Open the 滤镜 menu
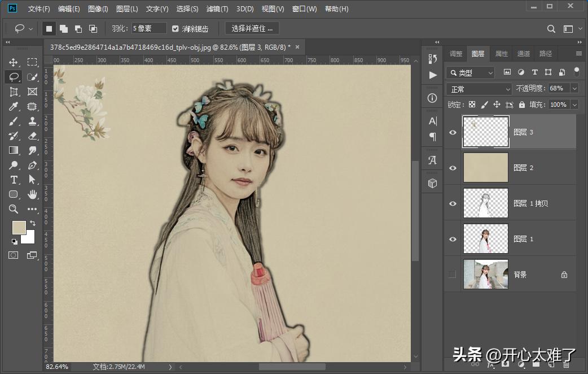The height and width of the screenshot is (374, 588). click(x=217, y=8)
